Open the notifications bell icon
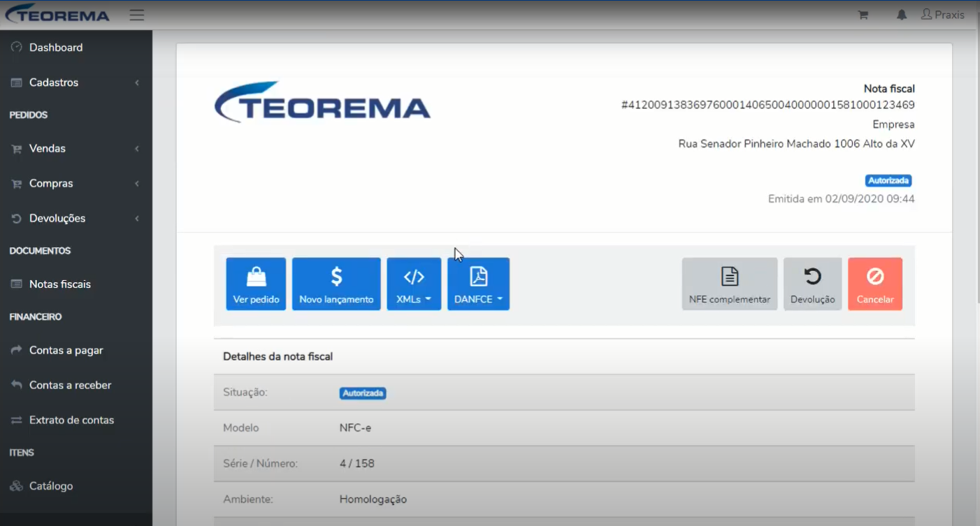 pos(902,15)
